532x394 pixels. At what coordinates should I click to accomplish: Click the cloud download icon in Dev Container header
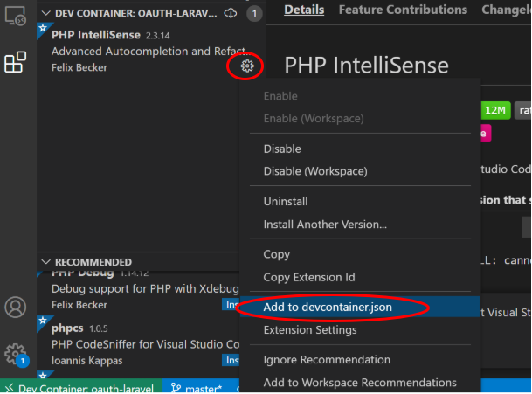click(x=231, y=13)
